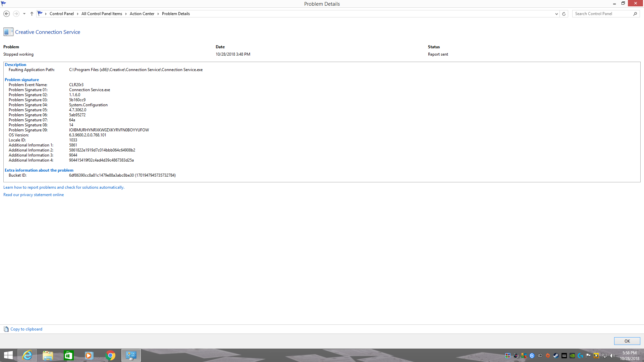Click the network tray icon

click(x=604, y=356)
